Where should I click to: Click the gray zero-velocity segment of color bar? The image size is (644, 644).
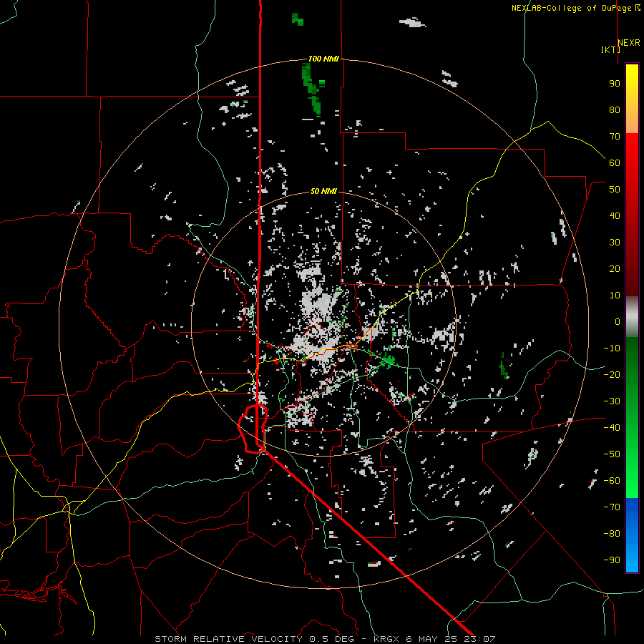tap(632, 317)
